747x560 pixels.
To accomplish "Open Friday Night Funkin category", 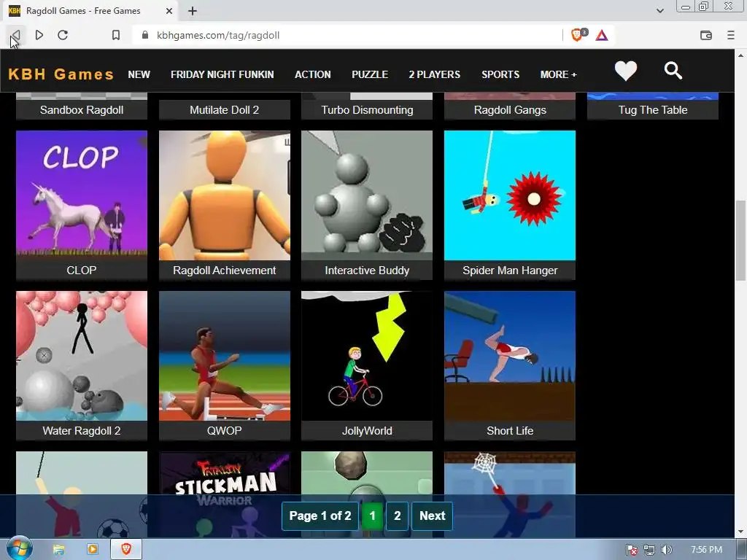I will point(222,75).
